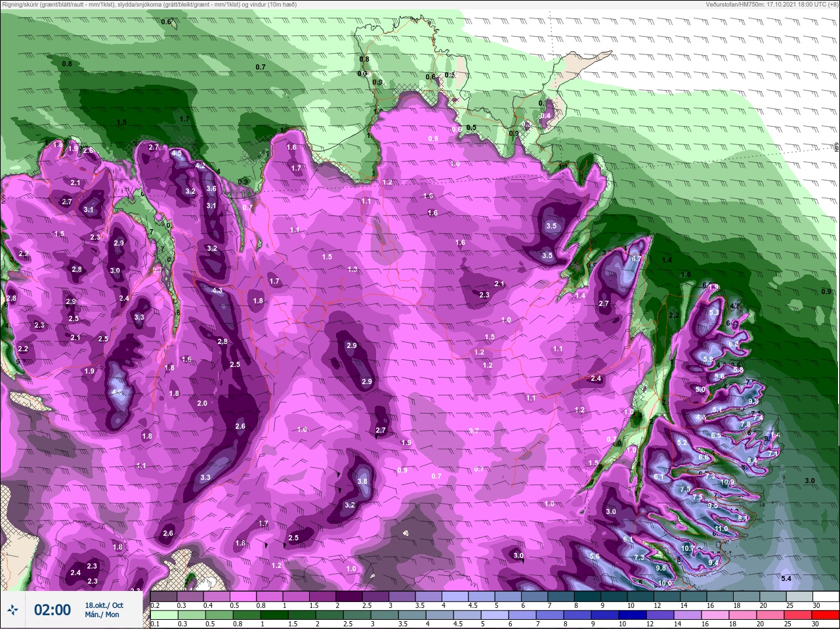Click the 4.5 precipitation value on the map
Screen dimensions: 840x629
(x=177, y=154)
